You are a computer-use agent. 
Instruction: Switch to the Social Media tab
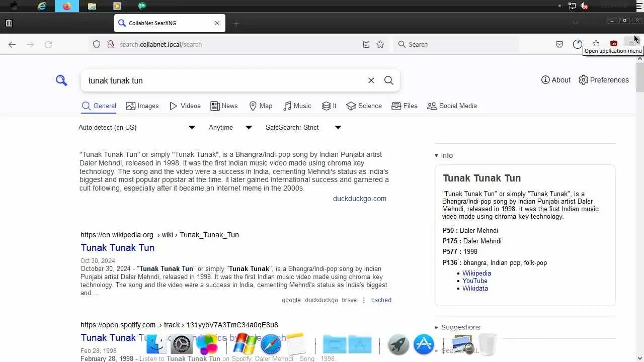pos(452,106)
